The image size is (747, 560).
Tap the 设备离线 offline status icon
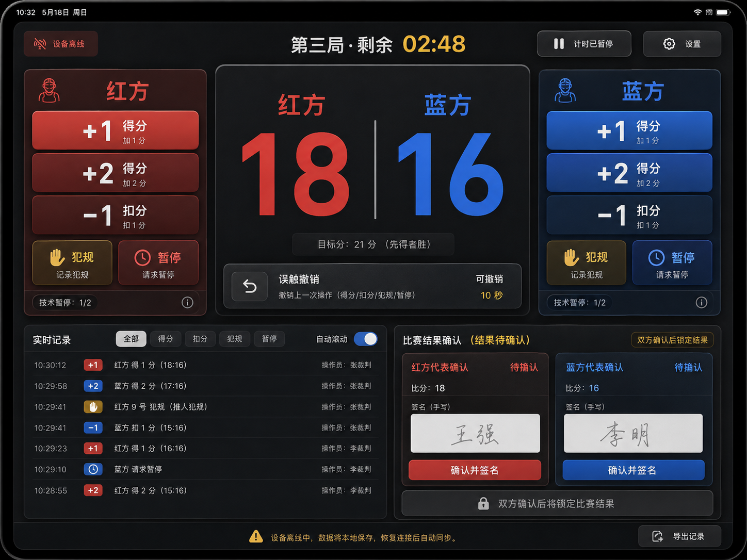(40, 44)
